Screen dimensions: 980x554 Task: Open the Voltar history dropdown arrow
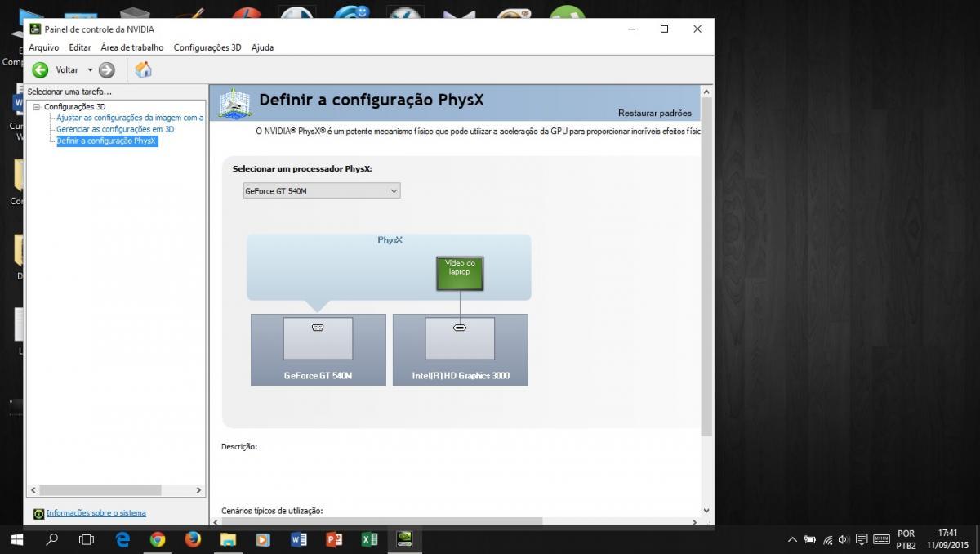[x=90, y=70]
